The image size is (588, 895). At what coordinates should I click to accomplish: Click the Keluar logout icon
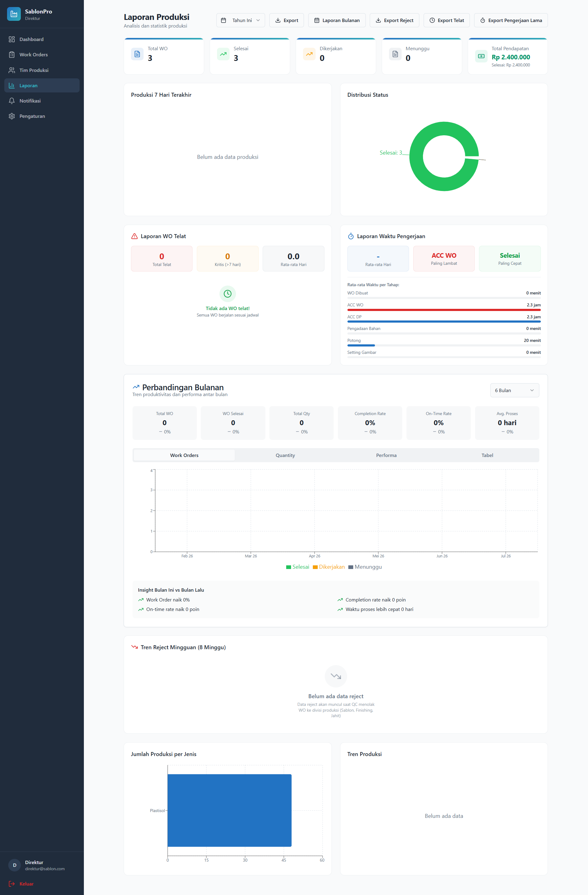point(12,884)
